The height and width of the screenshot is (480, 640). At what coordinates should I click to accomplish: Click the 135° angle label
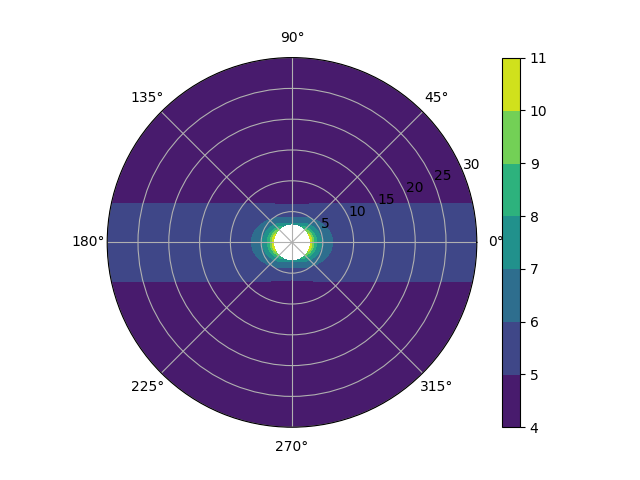click(147, 98)
